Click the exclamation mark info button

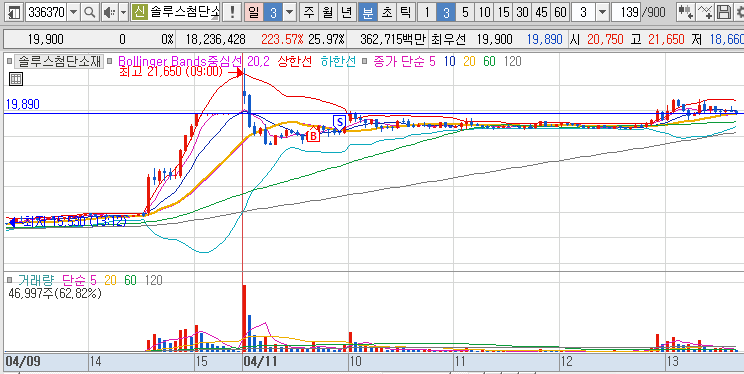pyautogui.click(x=232, y=12)
